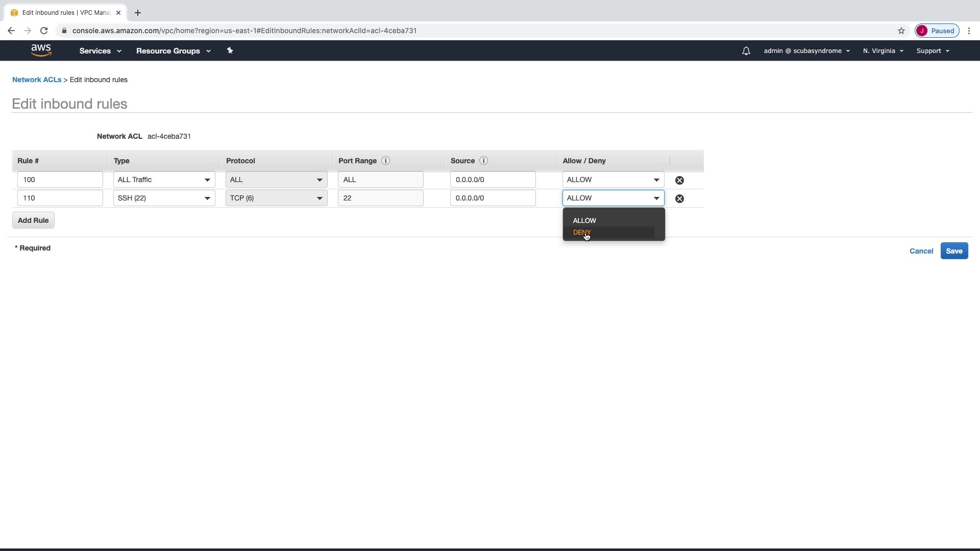980x551 pixels.
Task: Reload the page in browser
Action: (44, 31)
